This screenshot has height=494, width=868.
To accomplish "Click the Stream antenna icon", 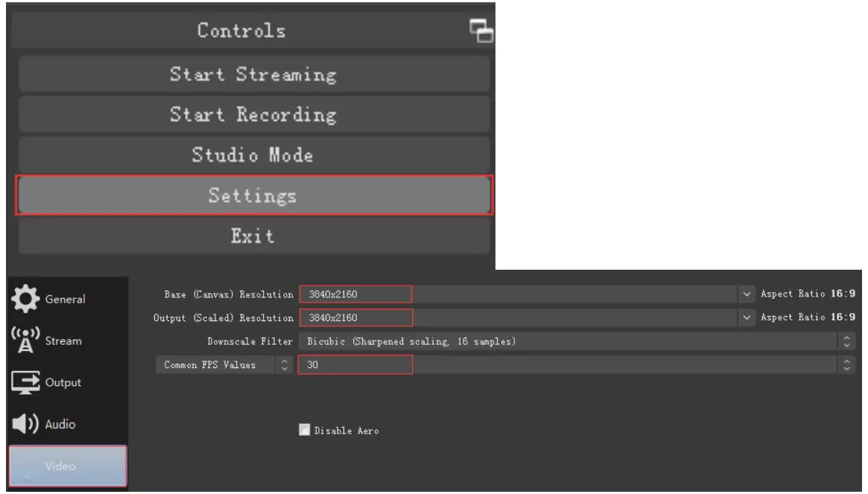I will (25, 340).
